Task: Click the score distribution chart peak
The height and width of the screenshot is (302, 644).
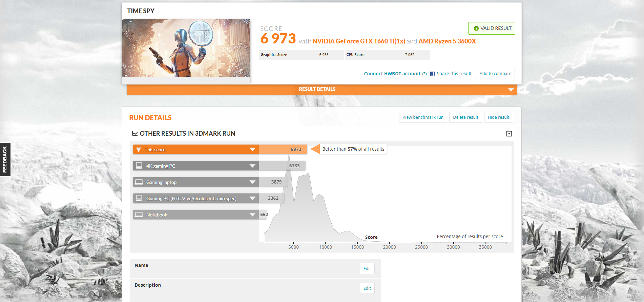Action: 289,157
